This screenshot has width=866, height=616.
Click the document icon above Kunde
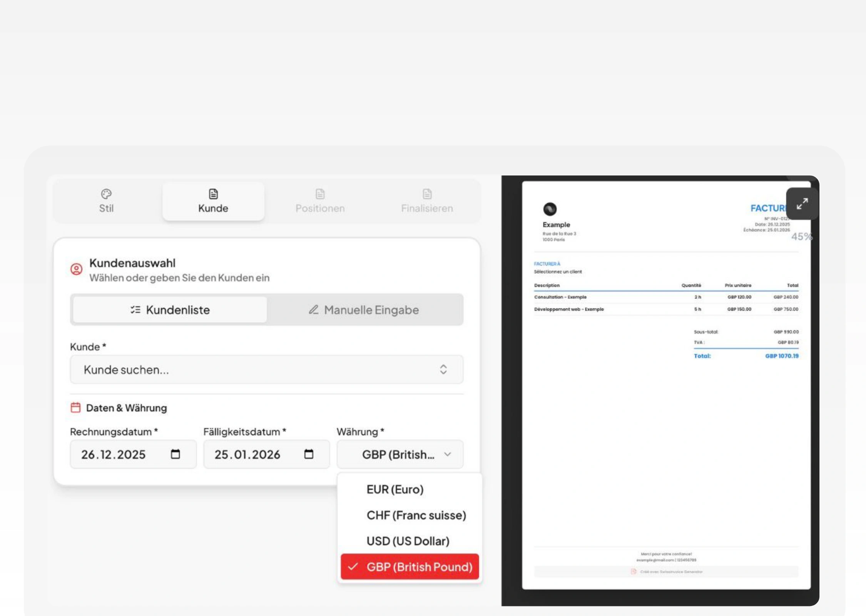[x=213, y=194]
